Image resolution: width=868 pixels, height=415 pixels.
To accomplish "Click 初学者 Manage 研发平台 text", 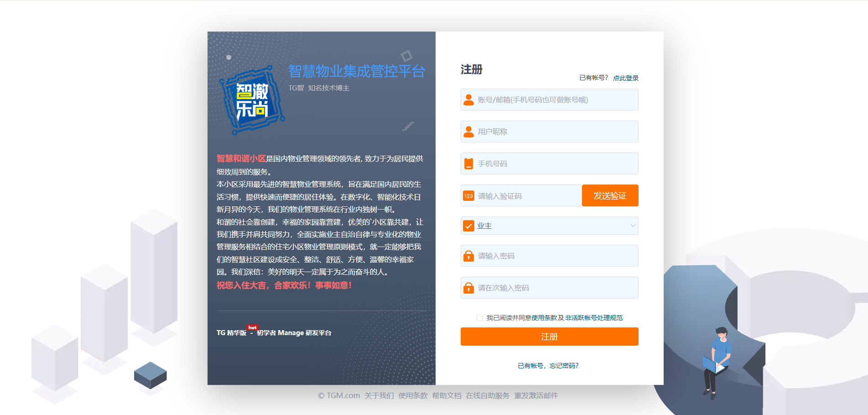I will pyautogui.click(x=294, y=333).
